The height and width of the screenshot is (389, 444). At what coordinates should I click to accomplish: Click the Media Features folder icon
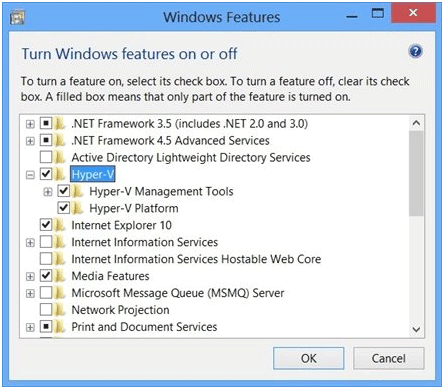(x=60, y=276)
